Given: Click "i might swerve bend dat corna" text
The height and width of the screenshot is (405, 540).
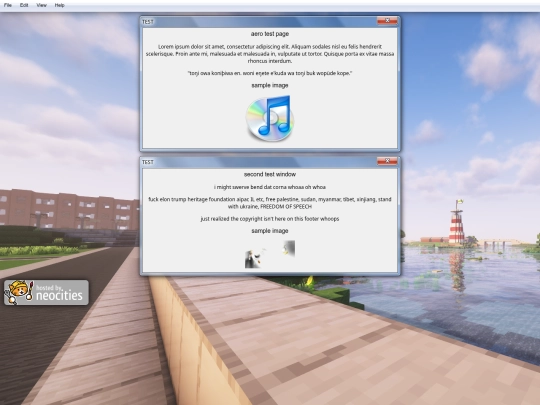Looking at the screenshot, I should (x=270, y=187).
